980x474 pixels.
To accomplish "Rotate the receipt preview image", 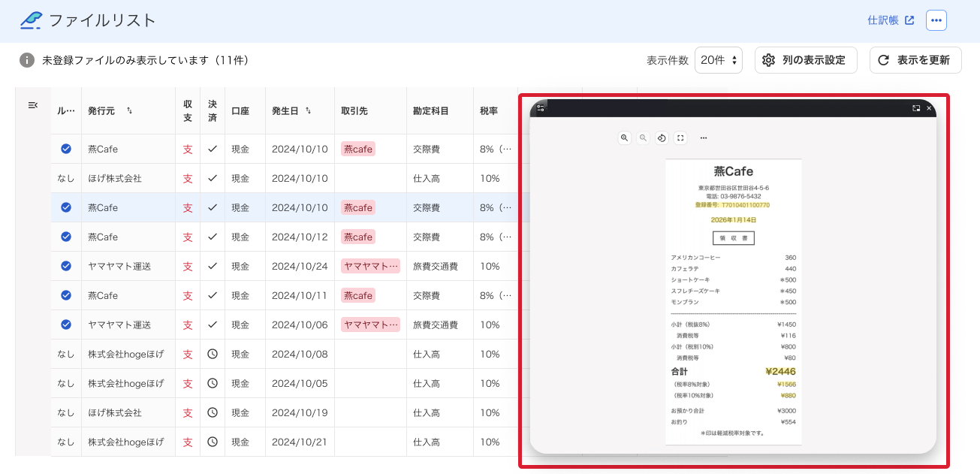I will click(662, 137).
